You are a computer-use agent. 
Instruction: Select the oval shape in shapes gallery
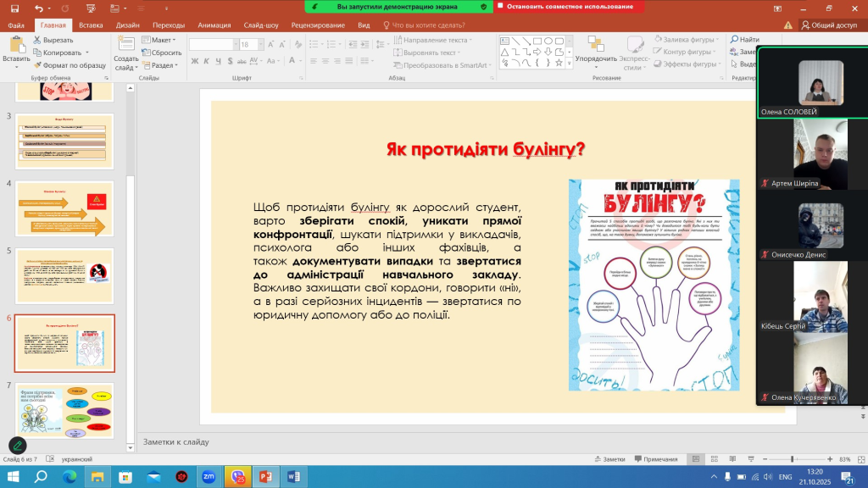click(548, 41)
